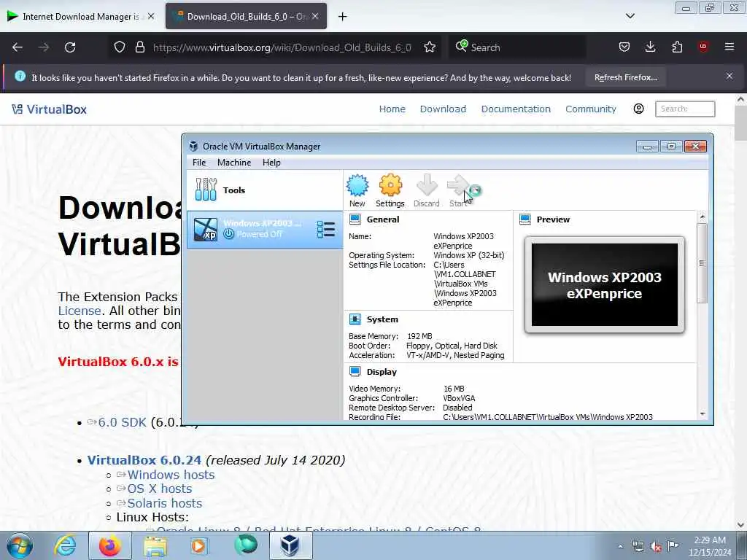Click the System section header icon
This screenshot has height=560, width=747.
[x=355, y=319]
